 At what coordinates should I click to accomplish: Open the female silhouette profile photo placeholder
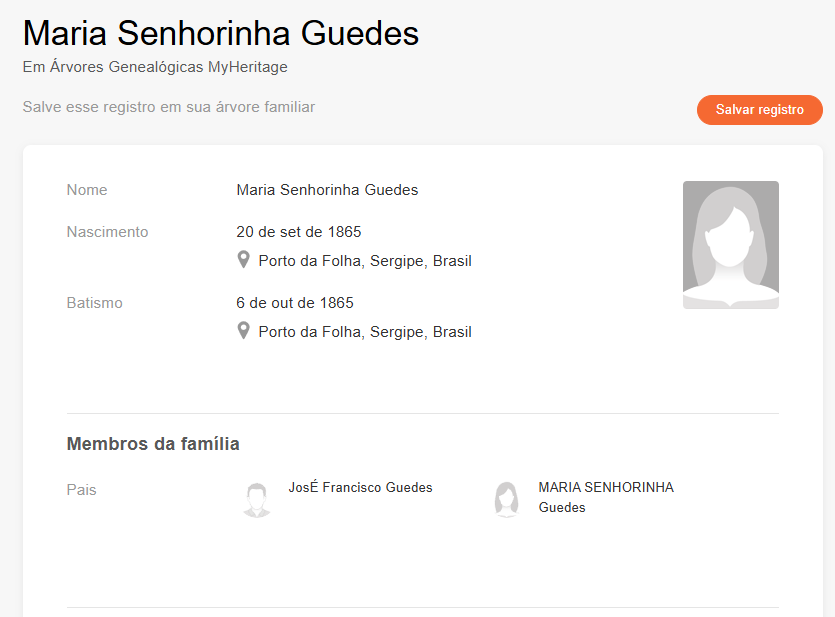click(730, 245)
